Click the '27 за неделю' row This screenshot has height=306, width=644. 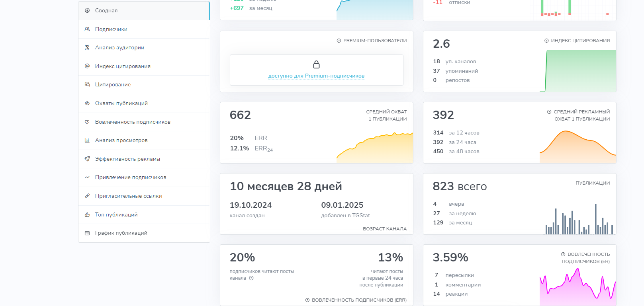point(454,214)
